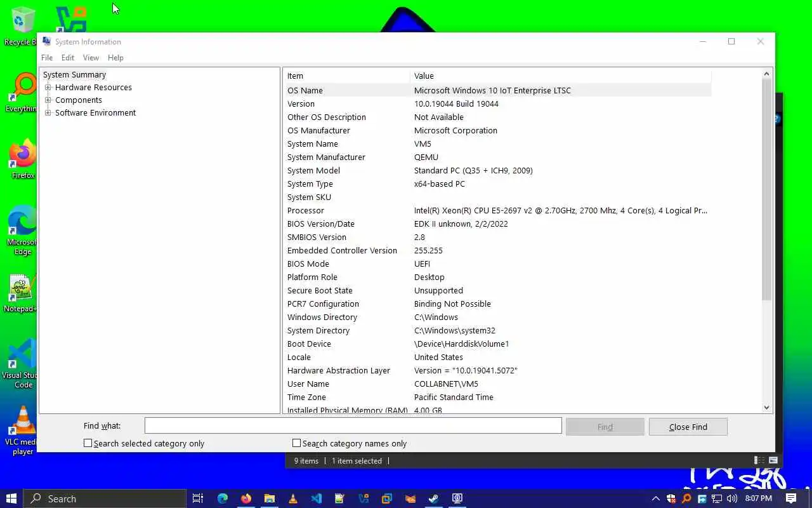Focus the 'Find what' text field

353,425
